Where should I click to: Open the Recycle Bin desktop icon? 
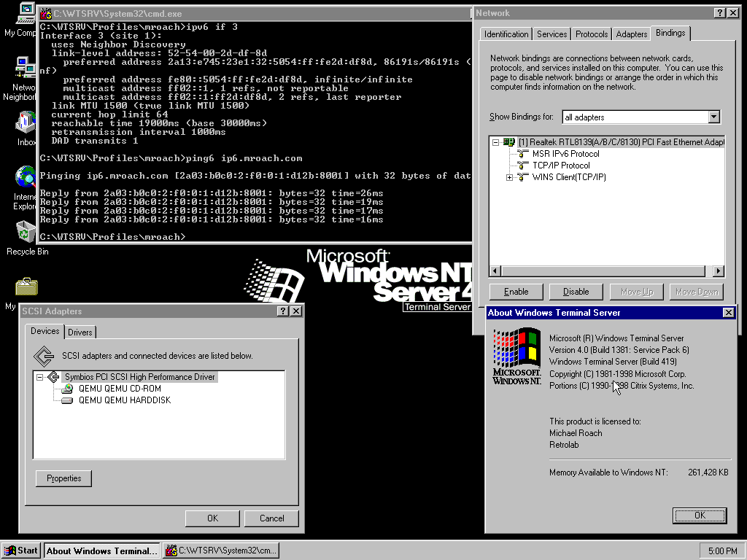click(26, 232)
